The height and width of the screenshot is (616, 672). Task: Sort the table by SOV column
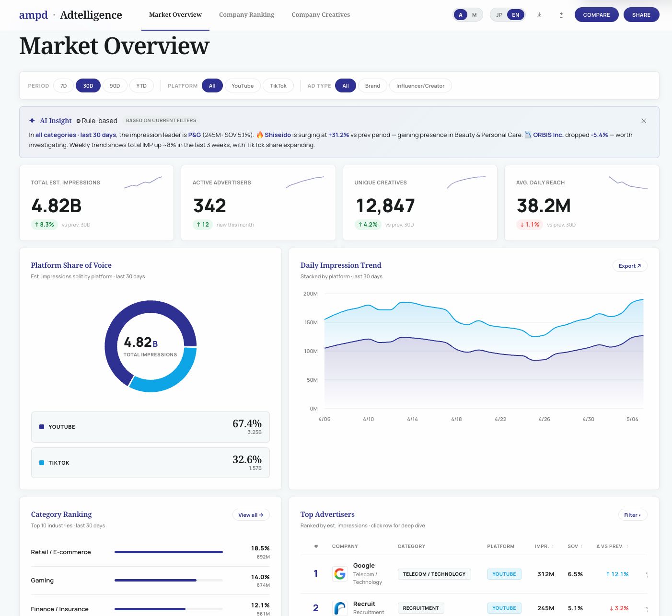(575, 546)
